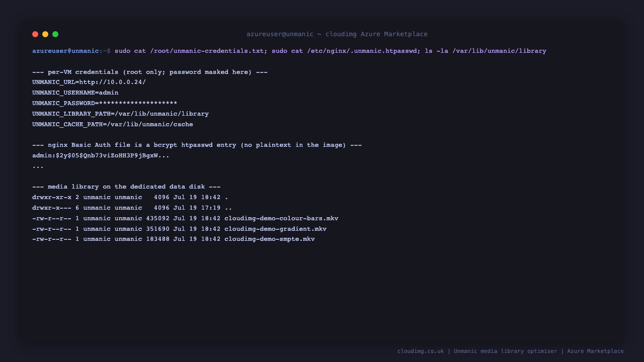Click the file size 435092
This screenshot has width=644, height=362.
pyautogui.click(x=157, y=219)
